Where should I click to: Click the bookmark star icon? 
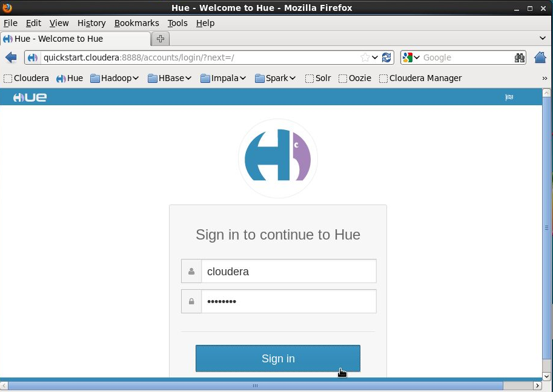tap(365, 57)
